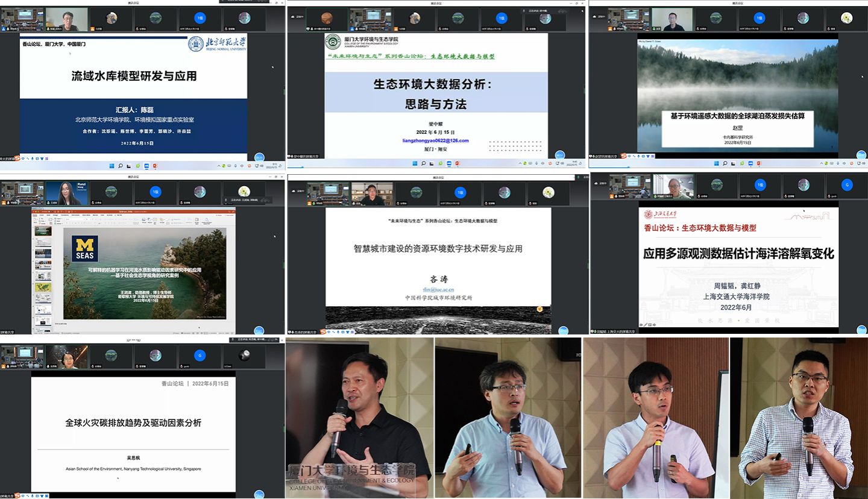Open PowerPoint taskbar icon below Beijing Normal slide
This screenshot has height=499, width=868.
155,165
